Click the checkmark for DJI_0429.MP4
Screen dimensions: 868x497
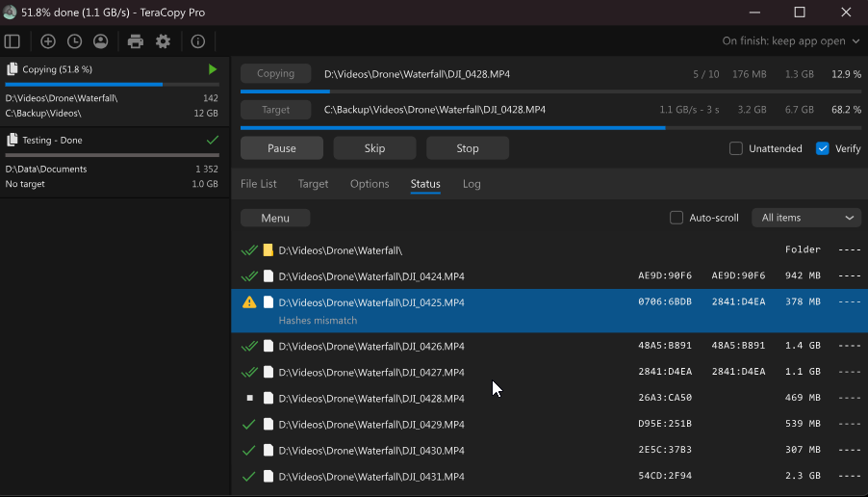pyautogui.click(x=249, y=425)
